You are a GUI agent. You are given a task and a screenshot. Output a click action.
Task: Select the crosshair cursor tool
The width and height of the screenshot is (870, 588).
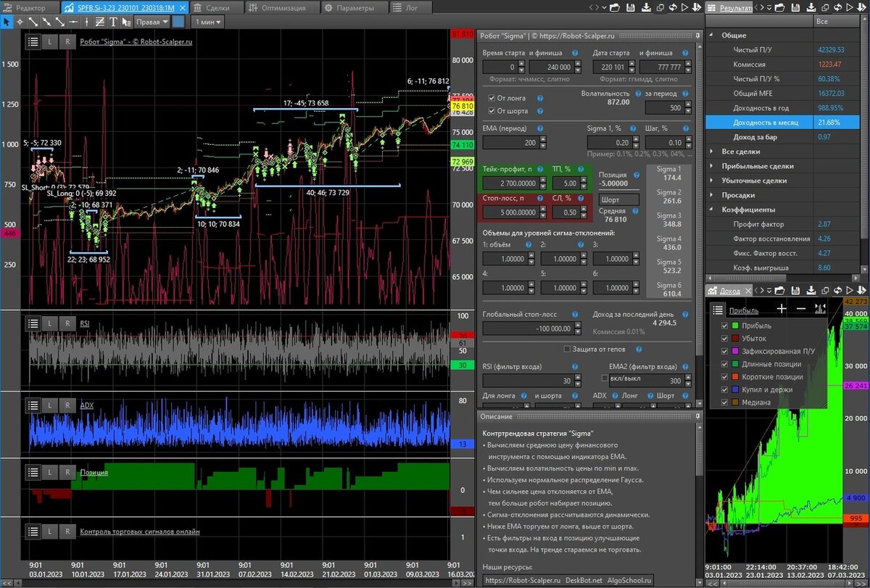pyautogui.click(x=20, y=22)
